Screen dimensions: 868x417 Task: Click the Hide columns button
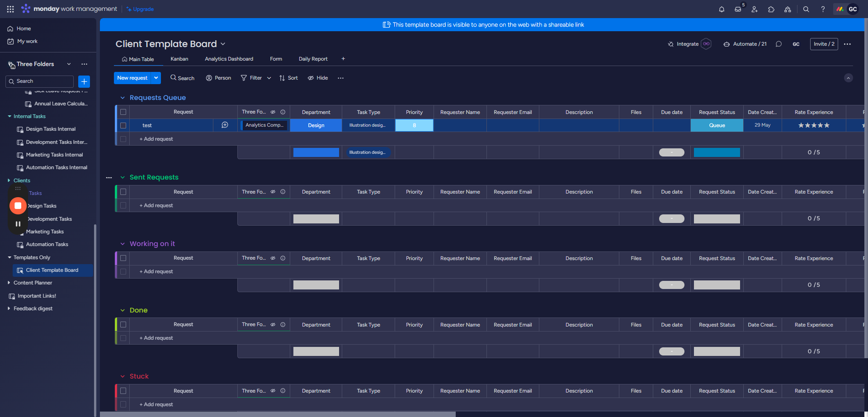(x=318, y=78)
